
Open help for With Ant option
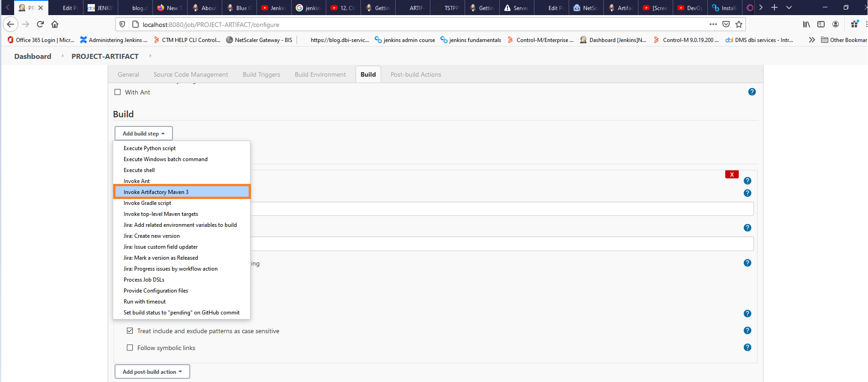(752, 92)
